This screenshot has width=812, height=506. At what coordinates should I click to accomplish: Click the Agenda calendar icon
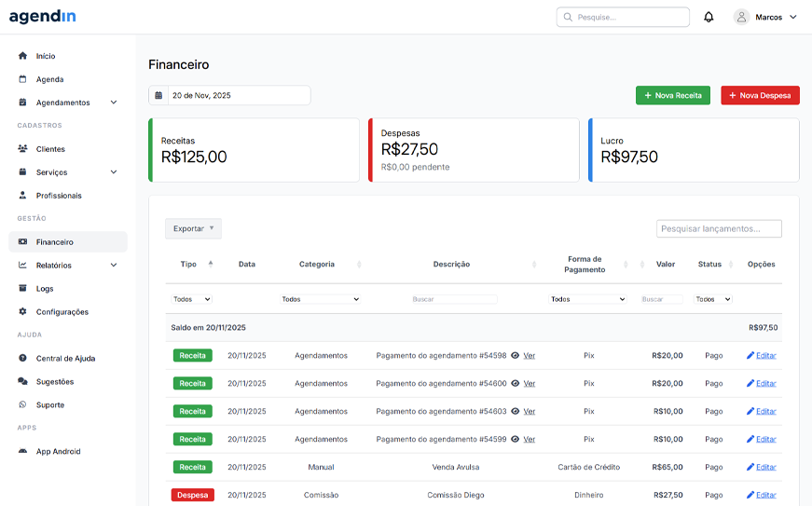coord(22,78)
